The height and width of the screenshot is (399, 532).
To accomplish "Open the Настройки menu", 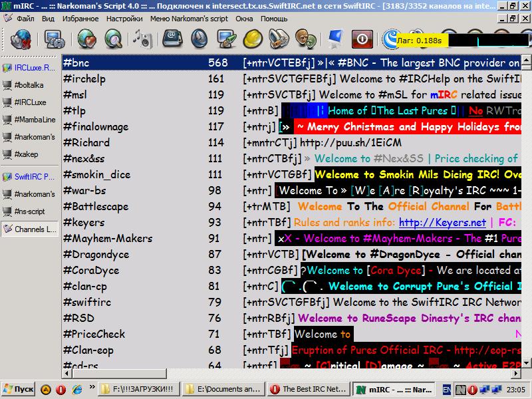I will pos(124,19).
